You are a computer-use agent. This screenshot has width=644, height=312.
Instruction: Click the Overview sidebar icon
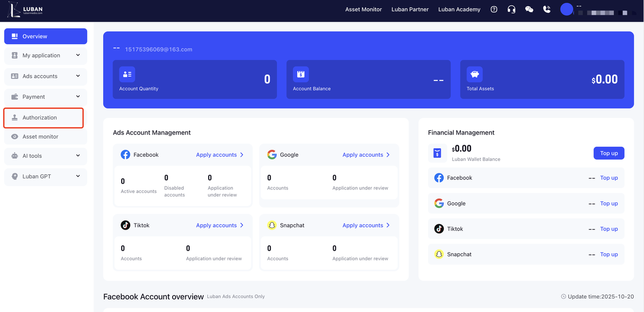coord(15,36)
